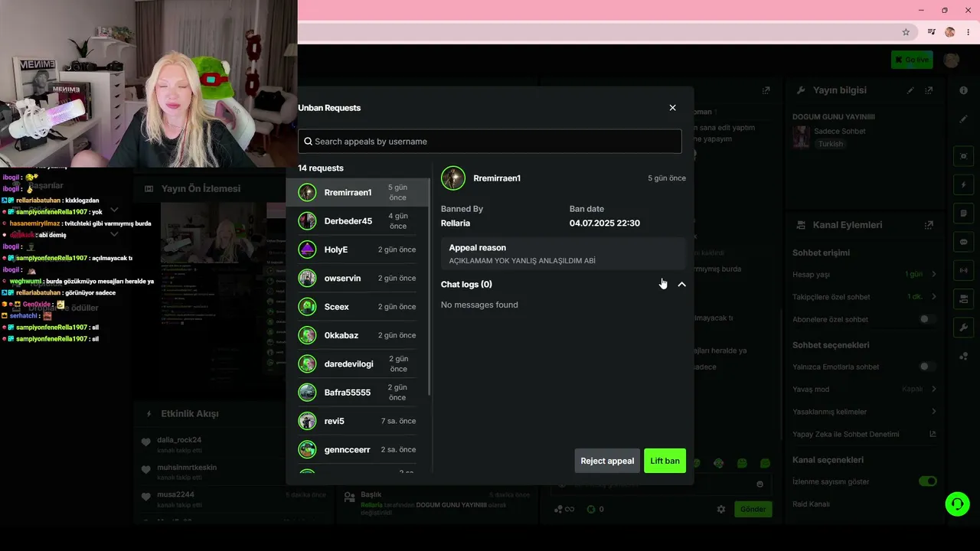980x551 pixels.
Task: Open the 0kkabaz unban request
Action: pyautogui.click(x=358, y=335)
